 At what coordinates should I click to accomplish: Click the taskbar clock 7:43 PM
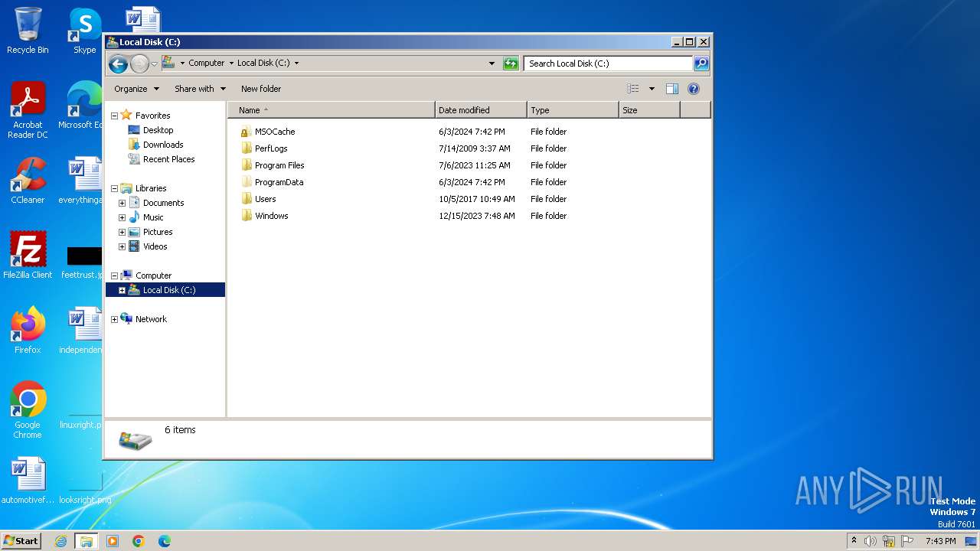pyautogui.click(x=940, y=541)
